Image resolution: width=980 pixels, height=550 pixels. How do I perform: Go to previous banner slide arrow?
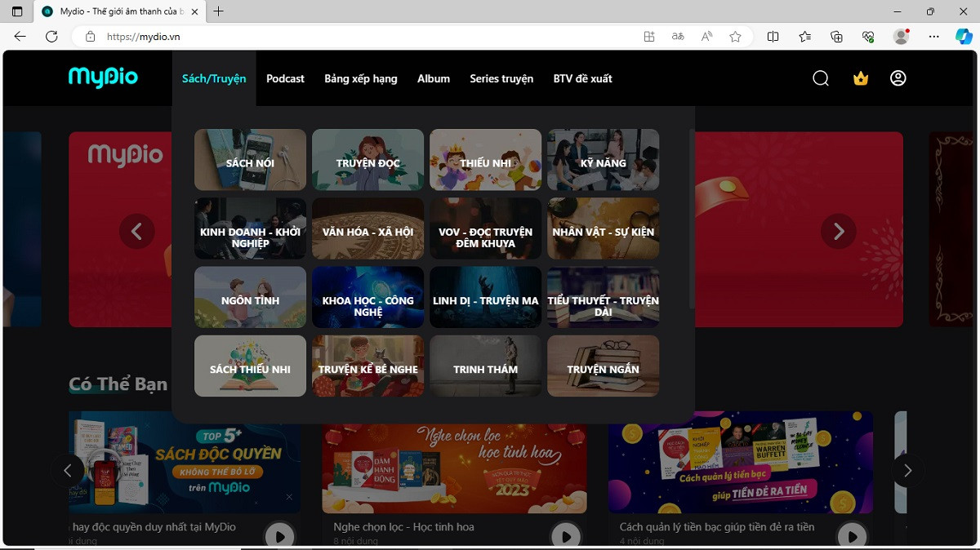pyautogui.click(x=136, y=232)
